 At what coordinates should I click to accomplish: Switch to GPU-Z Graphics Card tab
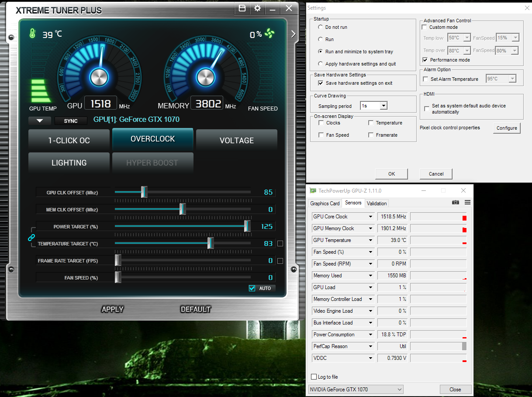pos(325,204)
